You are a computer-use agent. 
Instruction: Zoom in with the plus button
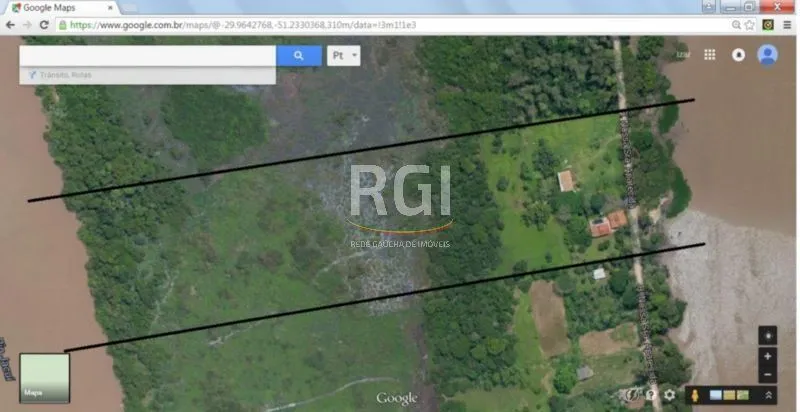pos(767,356)
